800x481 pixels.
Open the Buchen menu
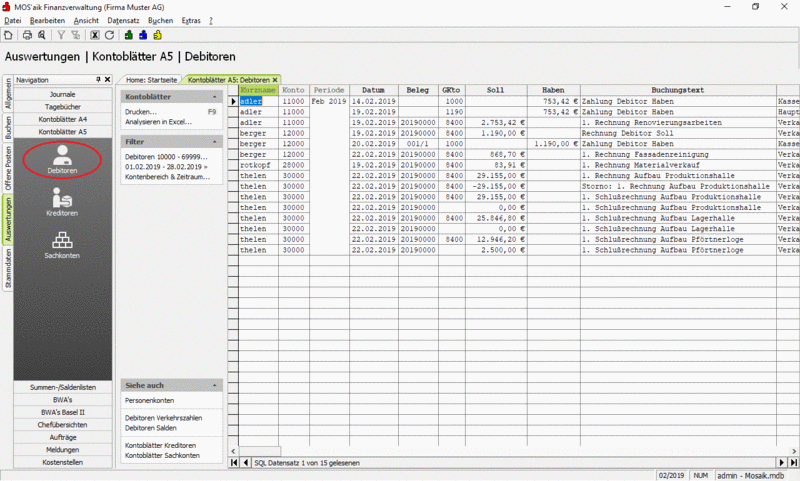pyautogui.click(x=161, y=20)
